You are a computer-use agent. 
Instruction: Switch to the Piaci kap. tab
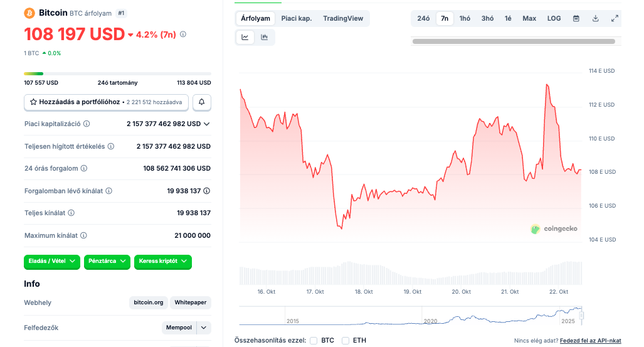[x=296, y=19]
